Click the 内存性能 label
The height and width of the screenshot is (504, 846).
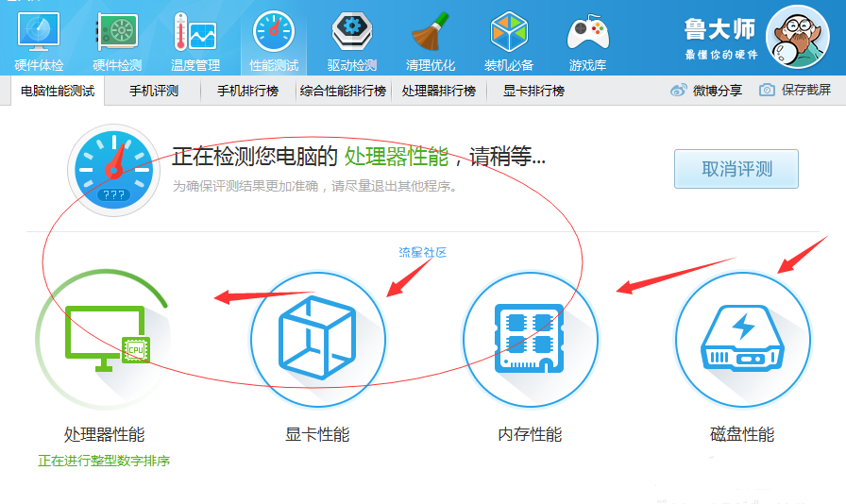530,434
